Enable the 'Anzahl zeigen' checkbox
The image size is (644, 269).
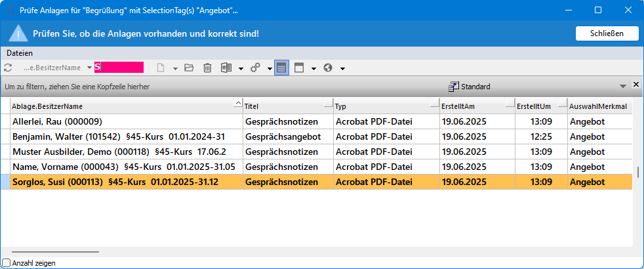(7, 262)
